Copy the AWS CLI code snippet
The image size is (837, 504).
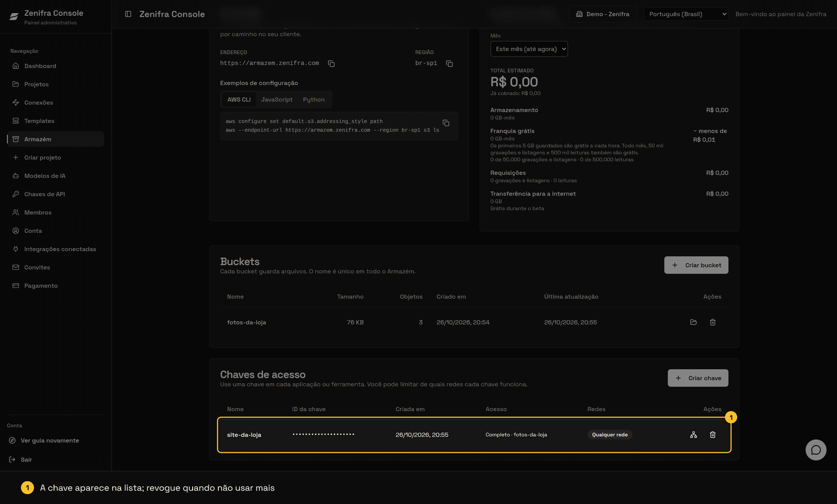pyautogui.click(x=446, y=123)
